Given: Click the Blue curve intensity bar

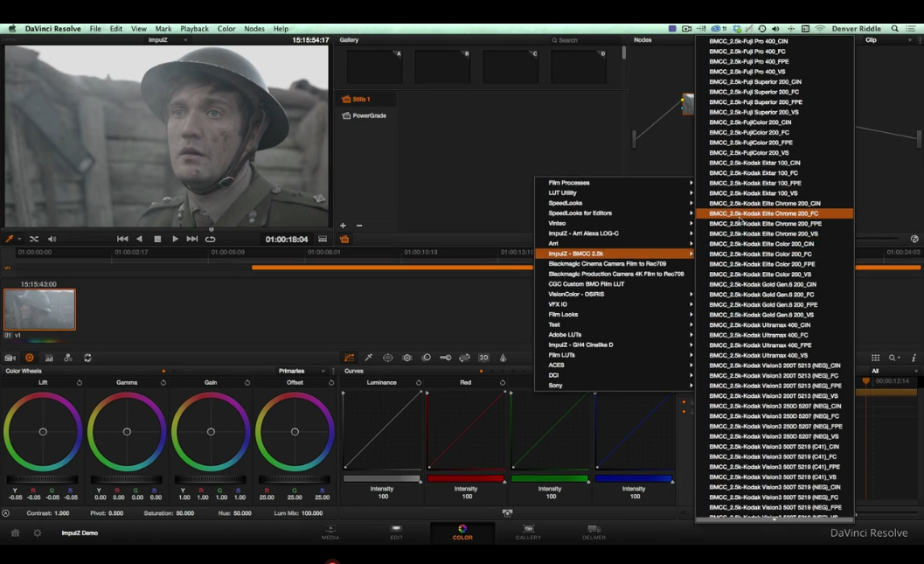Looking at the screenshot, I should (x=634, y=478).
